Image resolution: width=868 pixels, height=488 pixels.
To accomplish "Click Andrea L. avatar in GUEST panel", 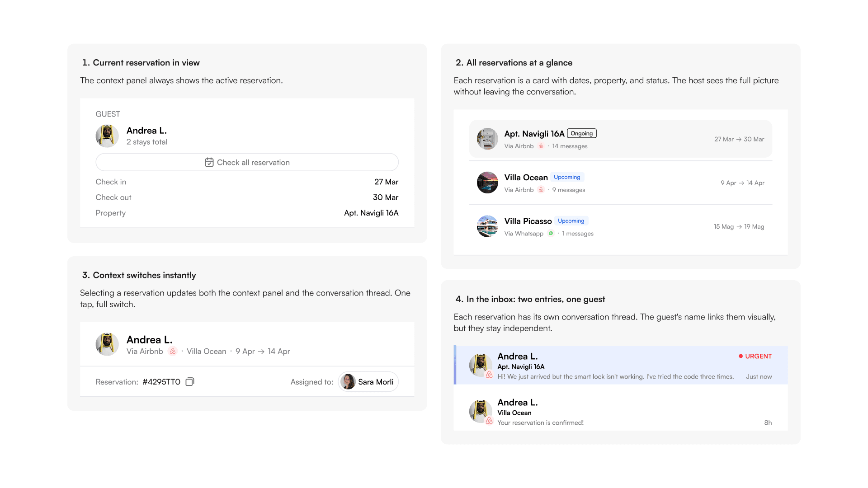I will [107, 136].
